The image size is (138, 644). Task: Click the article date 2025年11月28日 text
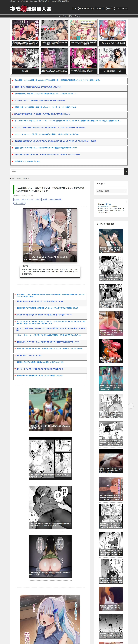(24, 196)
